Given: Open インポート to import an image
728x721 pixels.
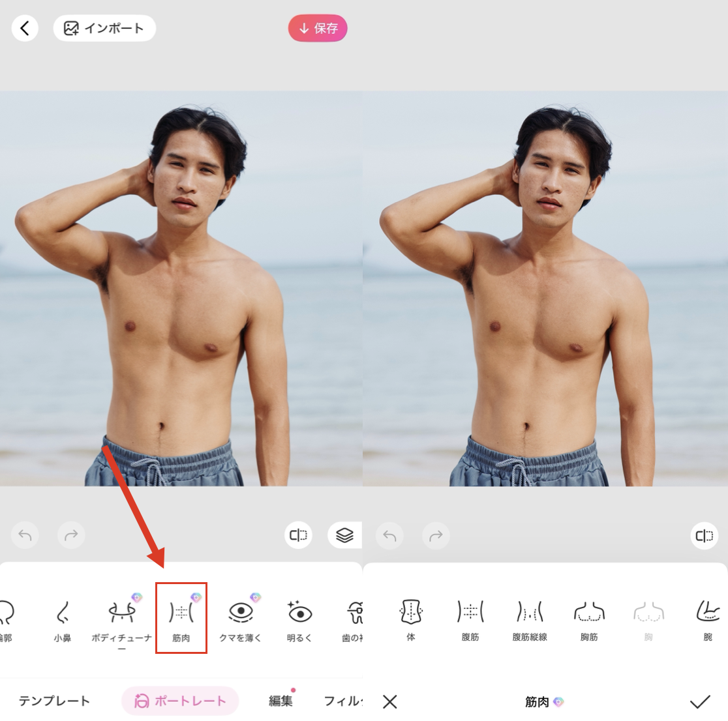Looking at the screenshot, I should click(x=104, y=28).
